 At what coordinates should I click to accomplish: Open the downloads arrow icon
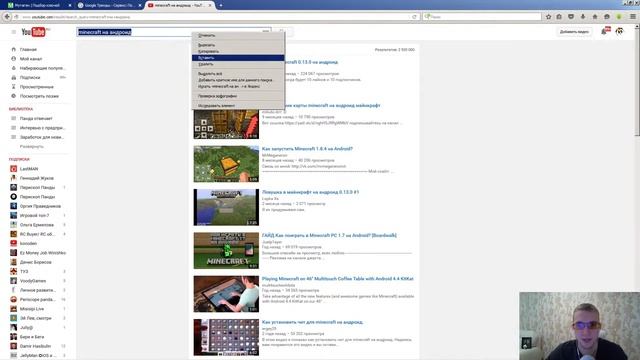pyautogui.click(x=583, y=17)
